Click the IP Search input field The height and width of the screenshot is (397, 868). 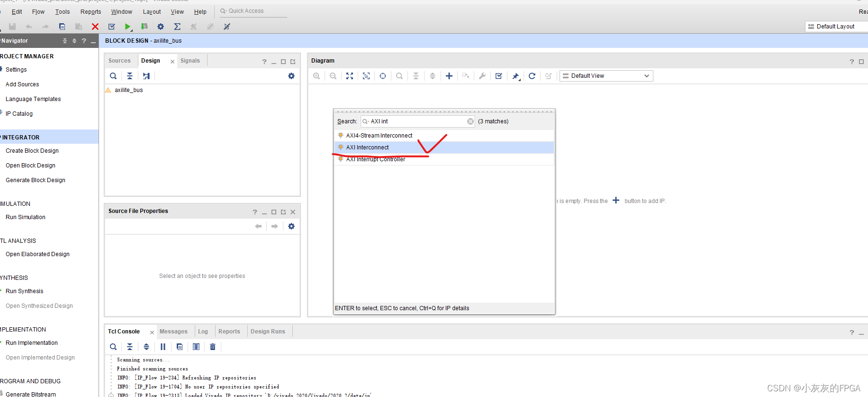tap(417, 121)
